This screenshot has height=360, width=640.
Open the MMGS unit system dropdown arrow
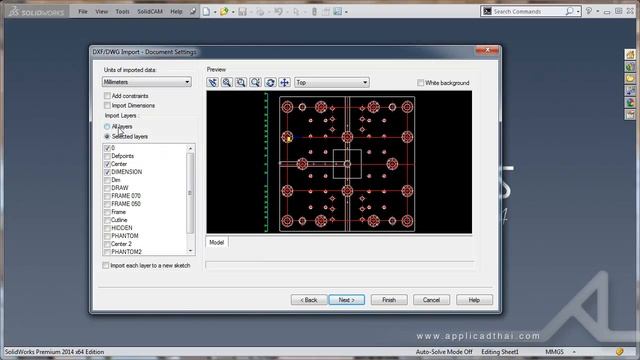(x=574, y=351)
